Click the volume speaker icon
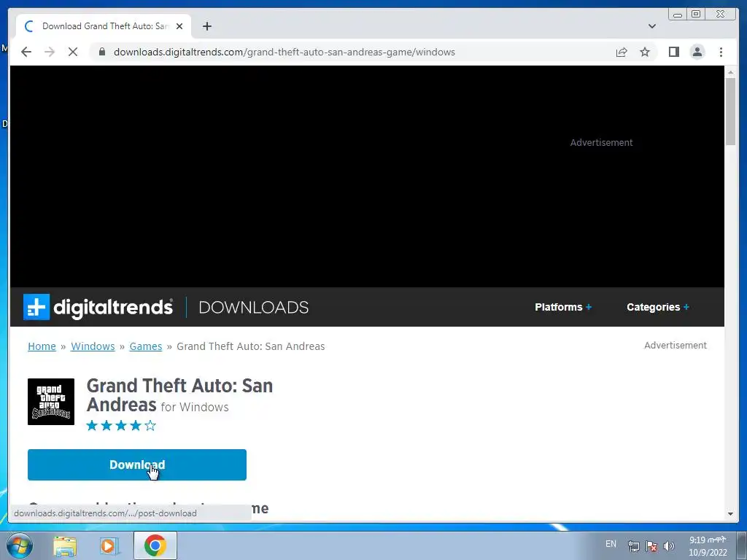The width and height of the screenshot is (747, 560). 669,546
